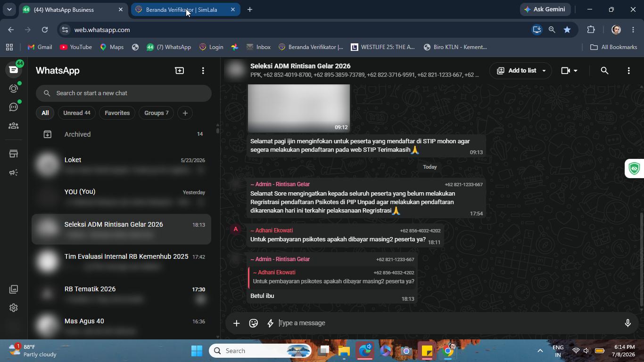Bookmark this page with the star icon

[567, 30]
